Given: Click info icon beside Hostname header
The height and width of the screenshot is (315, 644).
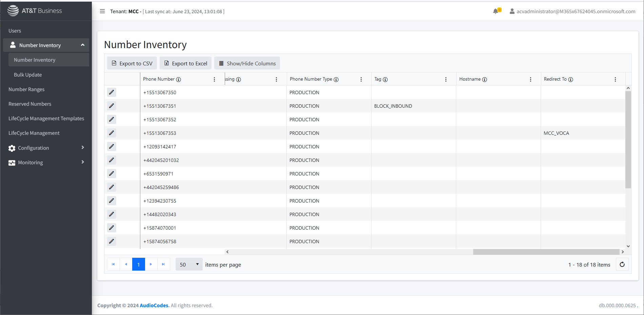Looking at the screenshot, I should click(x=485, y=79).
